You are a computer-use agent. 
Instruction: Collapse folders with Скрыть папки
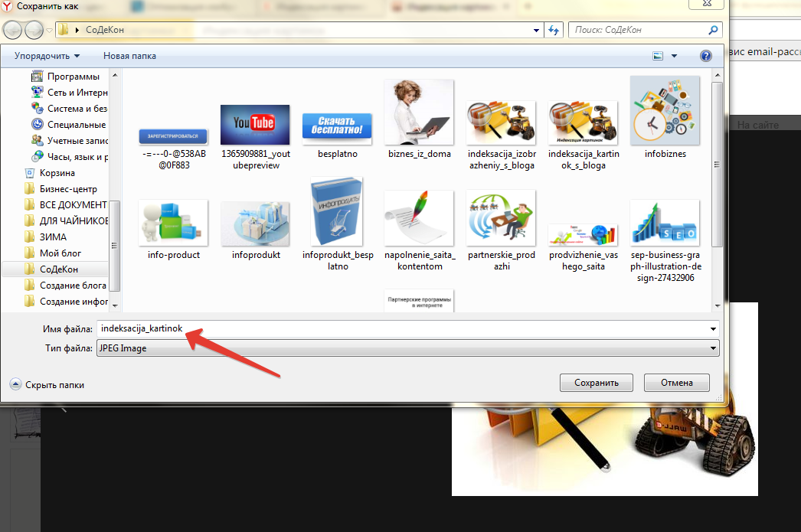47,385
